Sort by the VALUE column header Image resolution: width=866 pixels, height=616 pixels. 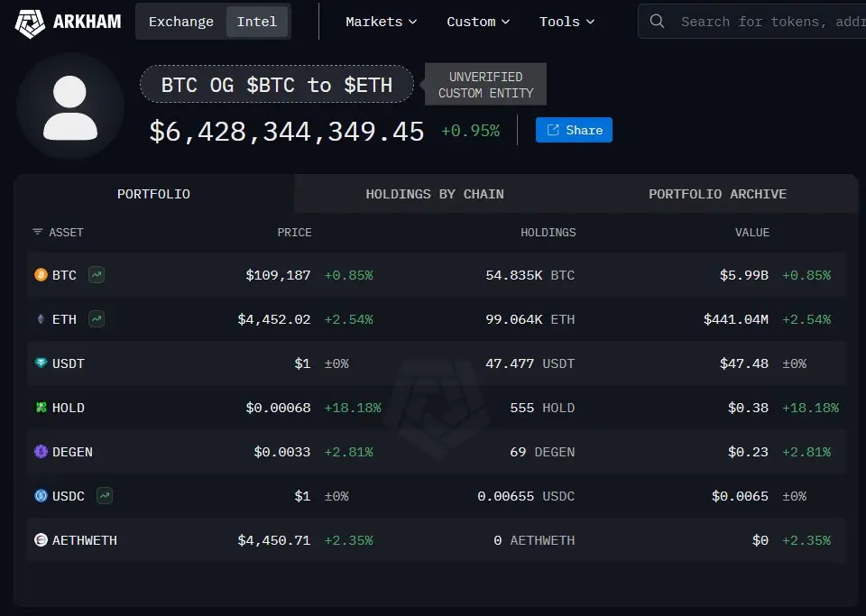751,233
